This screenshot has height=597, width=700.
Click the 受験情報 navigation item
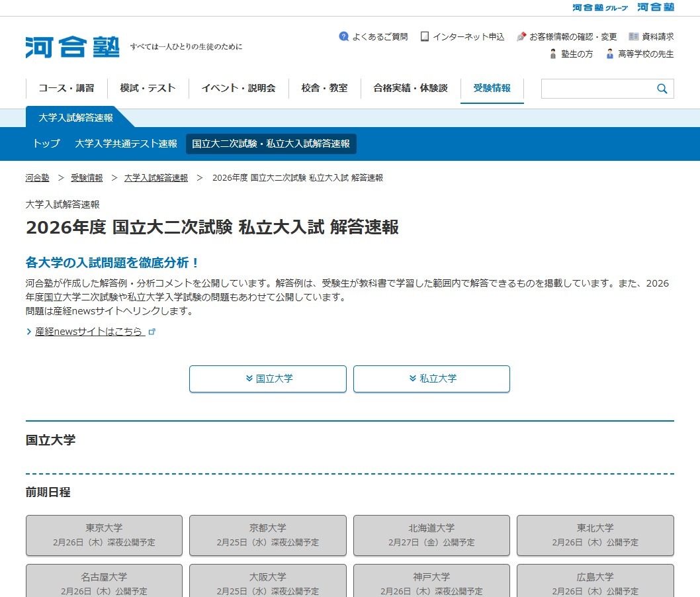[492, 87]
